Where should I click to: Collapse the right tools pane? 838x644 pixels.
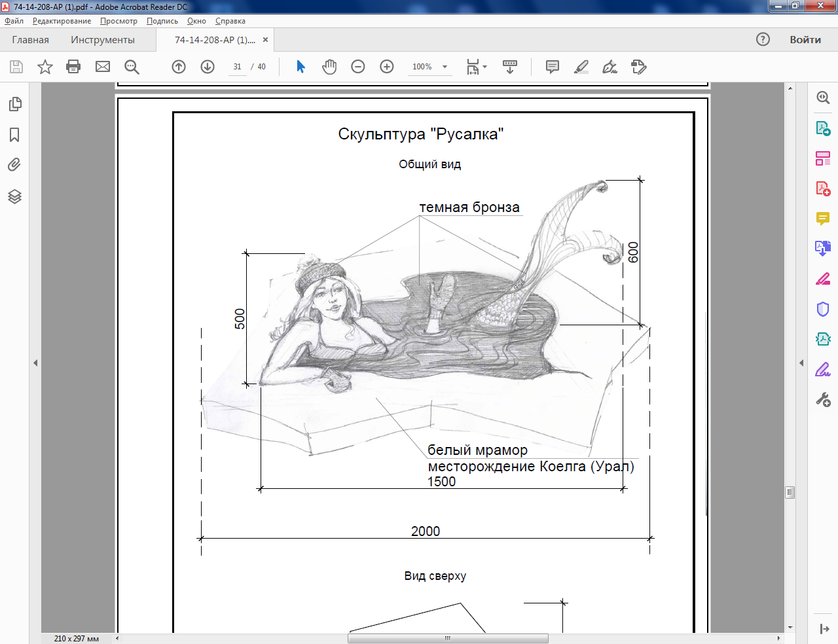[801, 363]
